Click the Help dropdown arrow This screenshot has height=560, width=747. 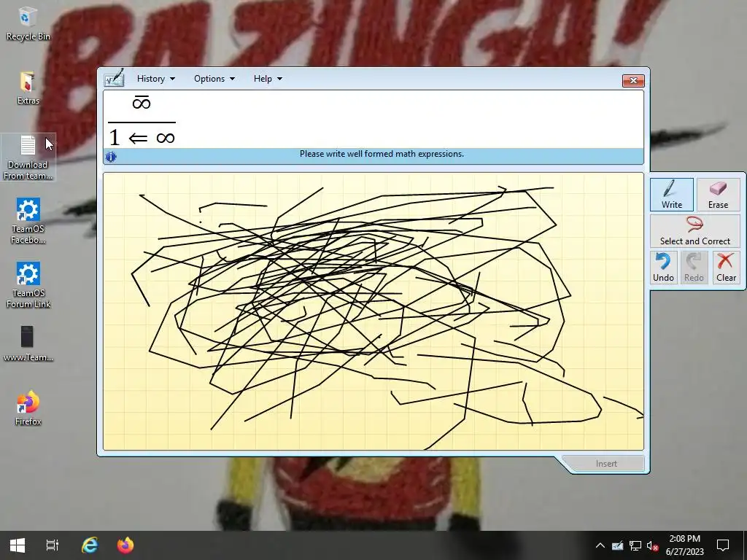pos(279,79)
